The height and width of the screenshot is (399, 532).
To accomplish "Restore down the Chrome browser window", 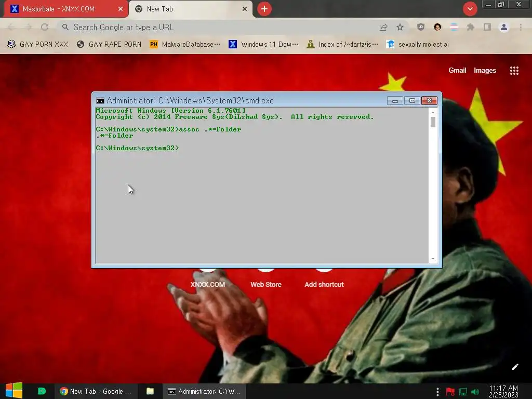I will tap(501, 5).
